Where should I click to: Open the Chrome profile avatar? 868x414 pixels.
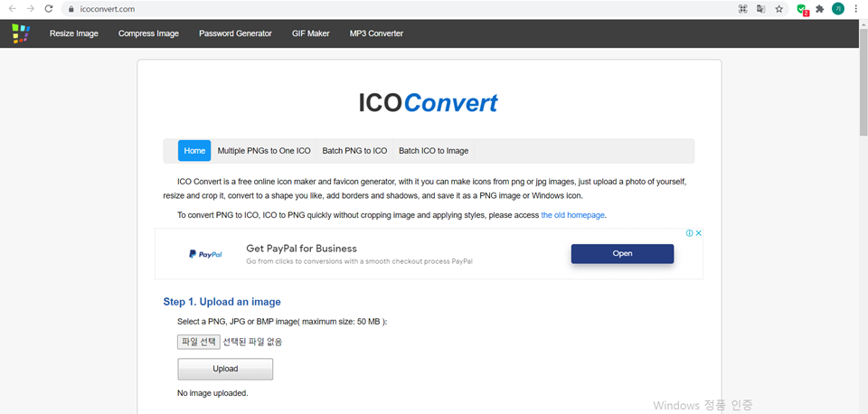pyautogui.click(x=838, y=9)
